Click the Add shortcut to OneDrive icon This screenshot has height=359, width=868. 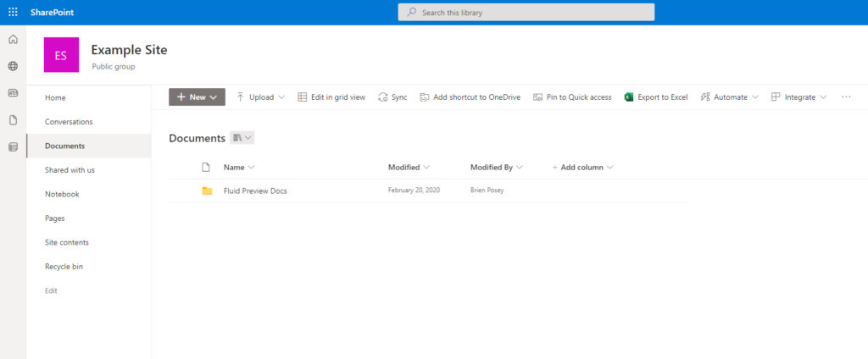point(425,97)
